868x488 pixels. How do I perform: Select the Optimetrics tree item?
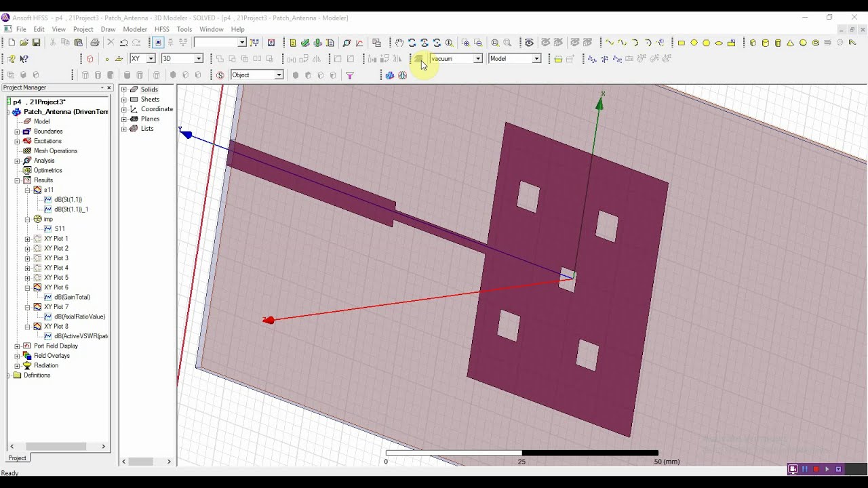(48, 171)
